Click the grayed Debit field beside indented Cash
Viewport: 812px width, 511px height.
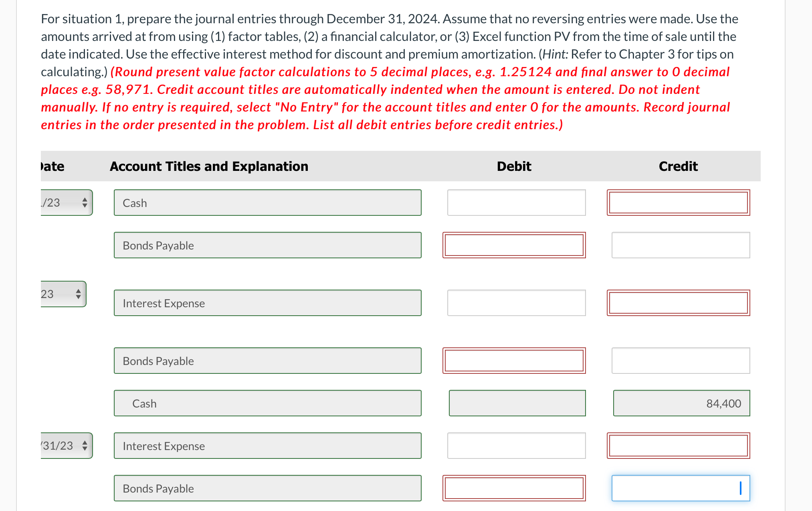click(517, 403)
